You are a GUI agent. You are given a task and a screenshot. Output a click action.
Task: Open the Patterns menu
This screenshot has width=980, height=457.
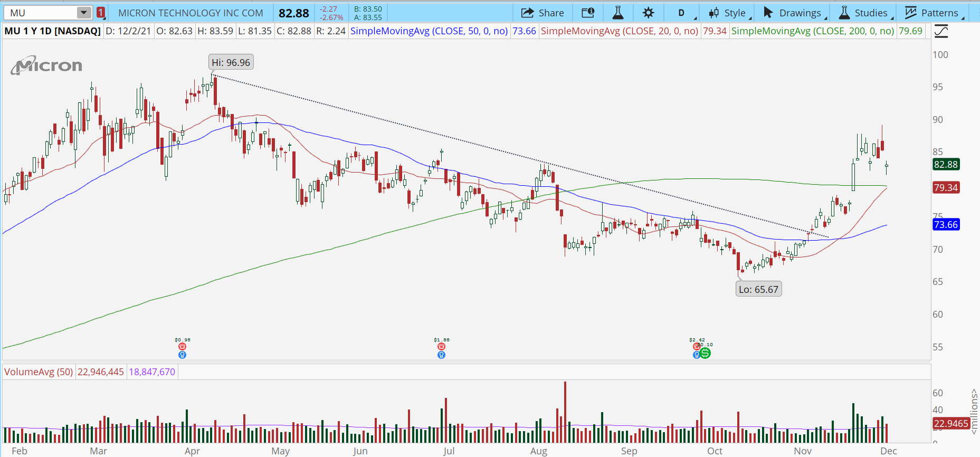pos(932,13)
